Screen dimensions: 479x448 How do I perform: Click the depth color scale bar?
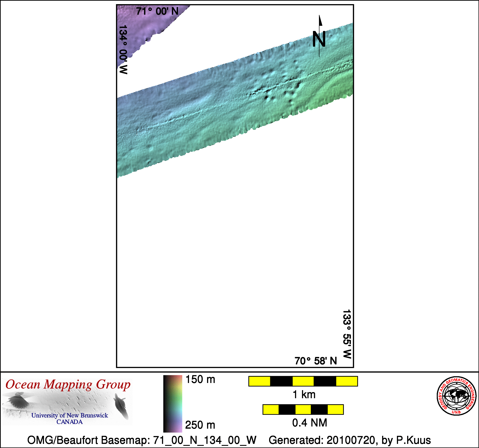coord(172,403)
